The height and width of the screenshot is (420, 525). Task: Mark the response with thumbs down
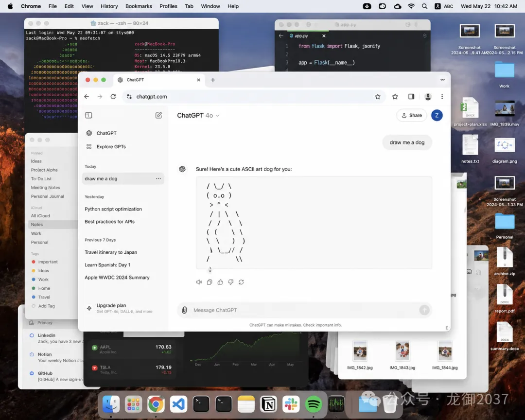pos(230,282)
